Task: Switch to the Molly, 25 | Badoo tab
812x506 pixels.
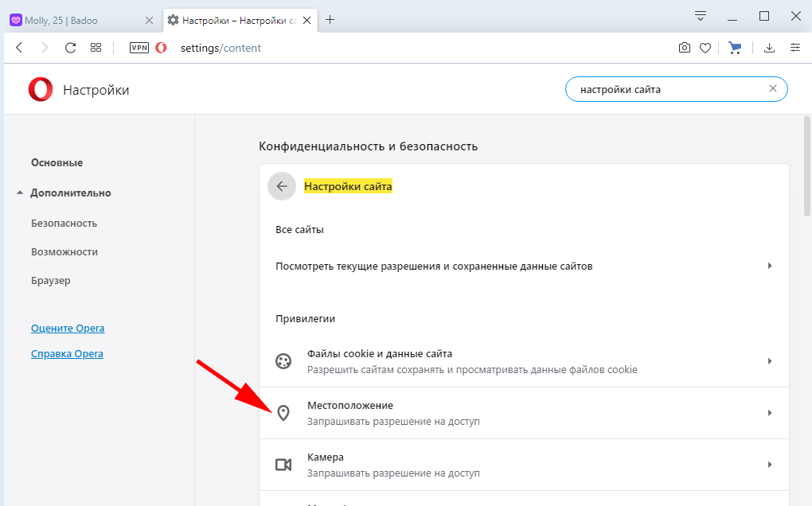Action: pos(76,20)
